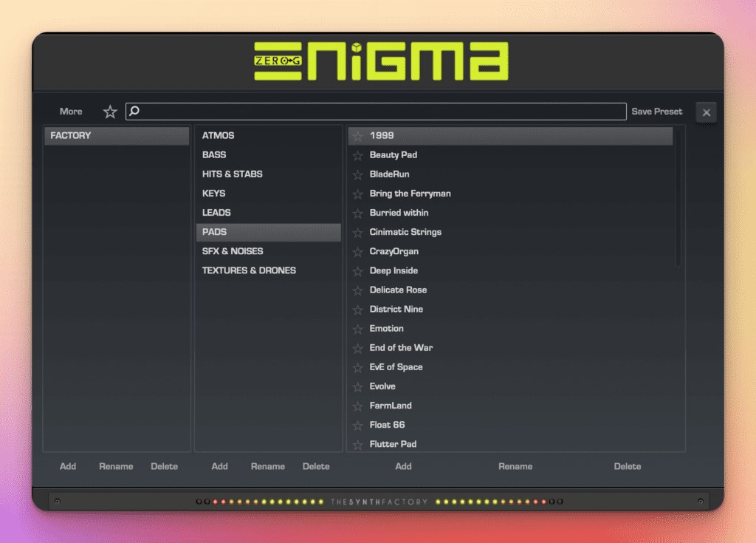This screenshot has width=756, height=543.
Task: Mark Cinimatic Strings as favorite
Action: coord(358,233)
